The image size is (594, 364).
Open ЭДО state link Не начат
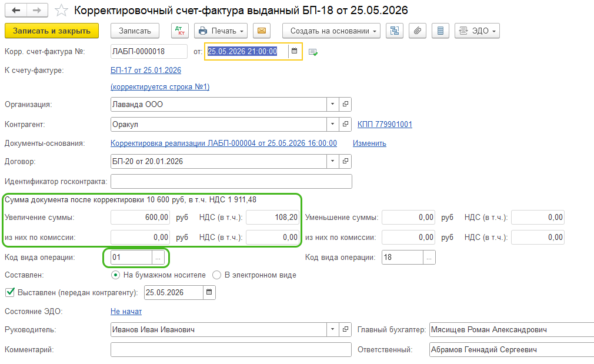pos(126,311)
